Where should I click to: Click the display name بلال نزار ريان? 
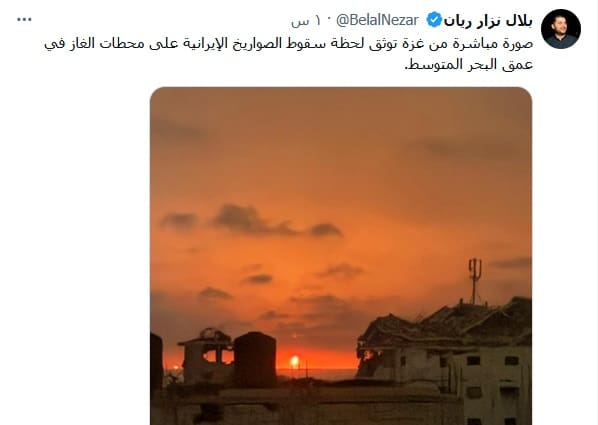coord(488,21)
